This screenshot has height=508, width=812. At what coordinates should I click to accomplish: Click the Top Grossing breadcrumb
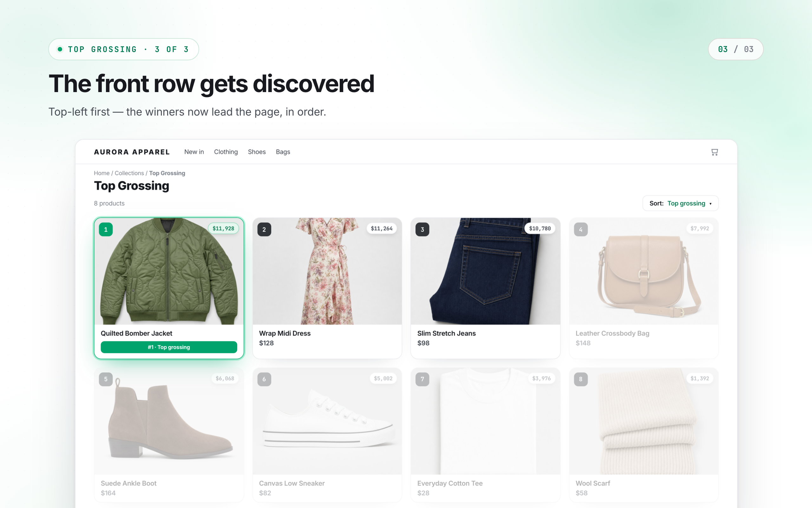tap(167, 173)
